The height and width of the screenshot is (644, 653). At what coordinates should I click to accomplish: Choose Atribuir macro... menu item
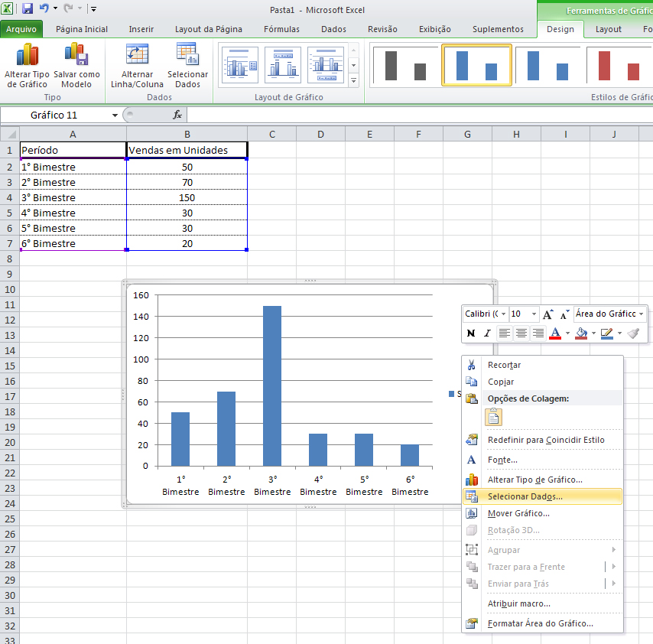tap(543, 603)
